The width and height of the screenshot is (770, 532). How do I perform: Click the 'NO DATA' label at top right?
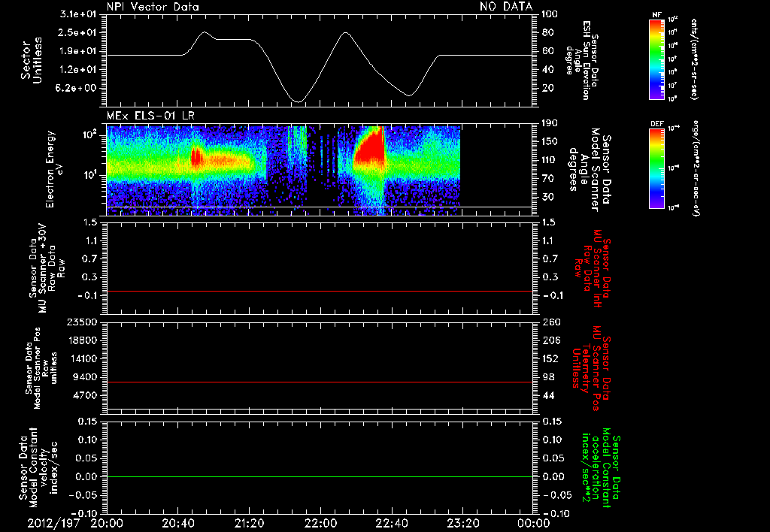click(506, 6)
